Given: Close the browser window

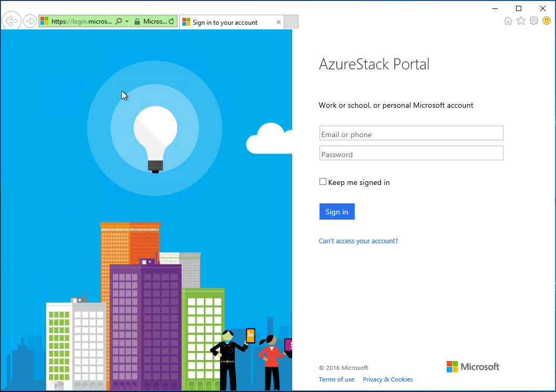Looking at the screenshot, I should pos(542,8).
